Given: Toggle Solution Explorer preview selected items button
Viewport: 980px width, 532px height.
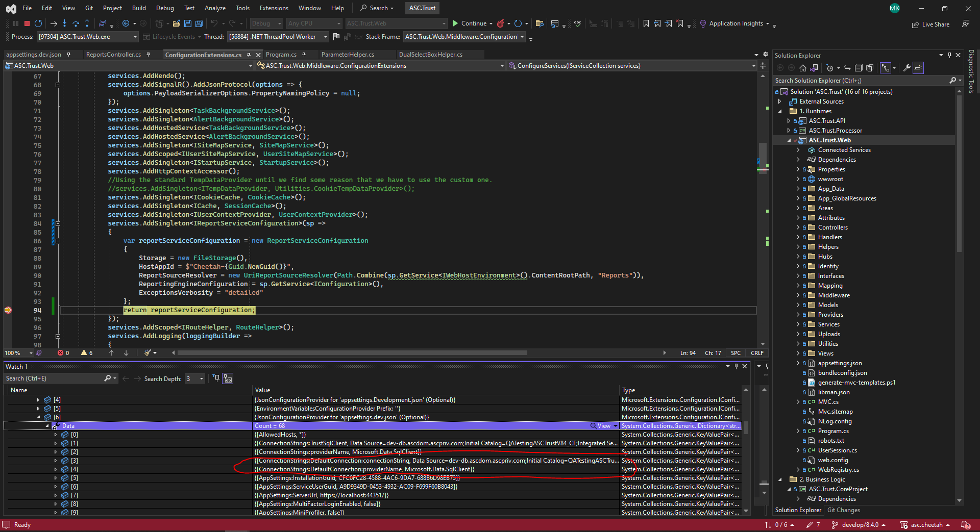Looking at the screenshot, I should [x=918, y=68].
